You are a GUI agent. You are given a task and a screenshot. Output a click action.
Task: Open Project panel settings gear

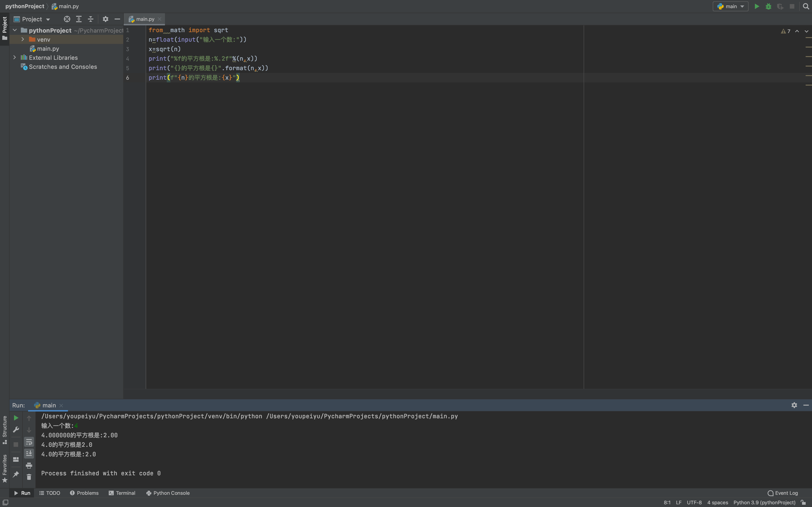click(x=105, y=19)
